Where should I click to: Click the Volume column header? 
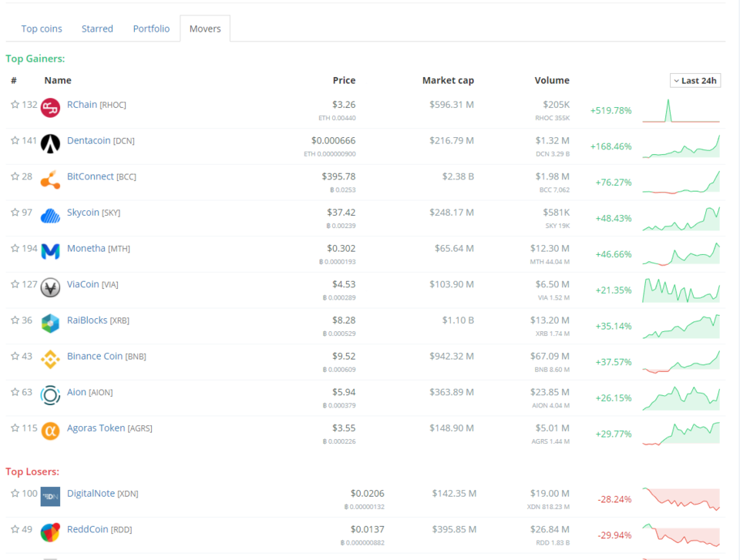(552, 80)
